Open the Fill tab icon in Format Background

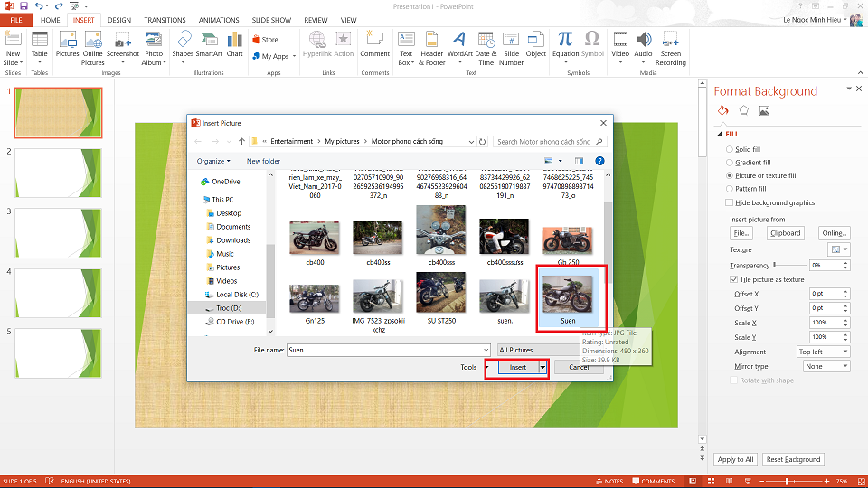tap(723, 110)
